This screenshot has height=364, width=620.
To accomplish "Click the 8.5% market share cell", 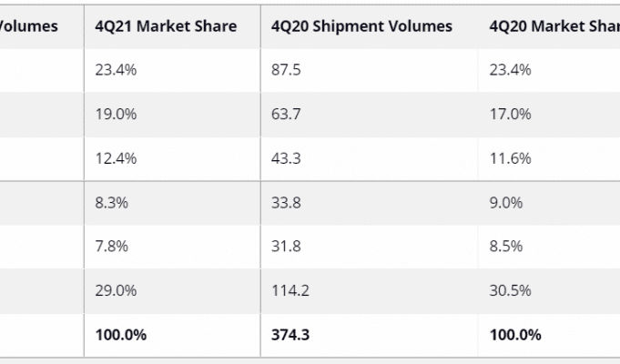I will tap(506, 247).
